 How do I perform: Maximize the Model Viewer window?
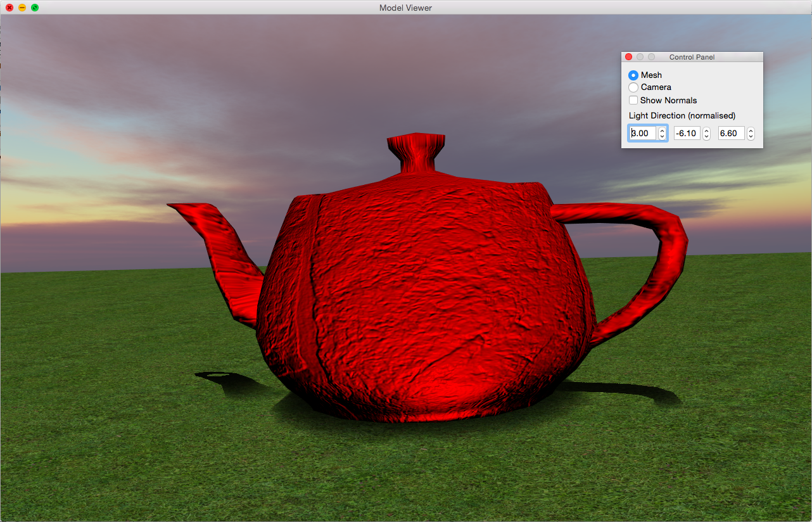tap(35, 8)
